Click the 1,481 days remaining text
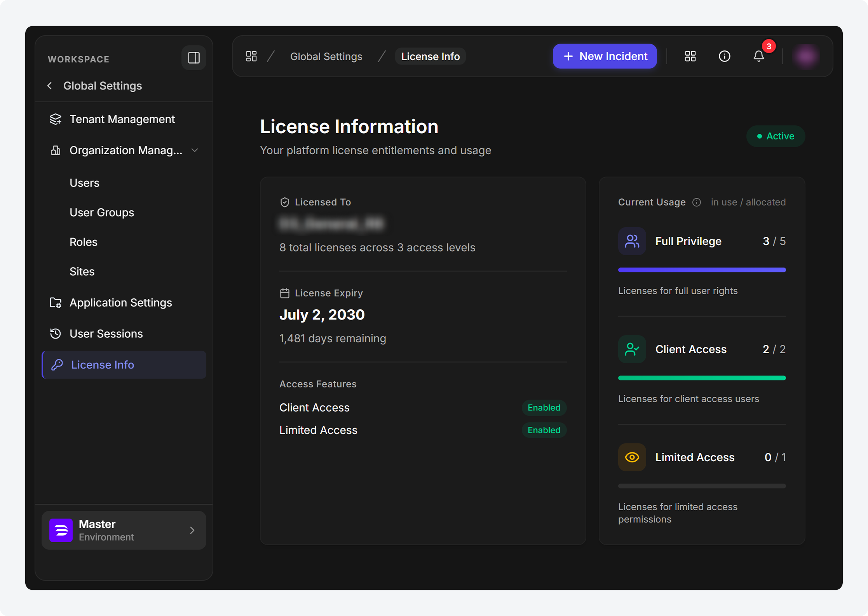868x616 pixels. coord(333,339)
